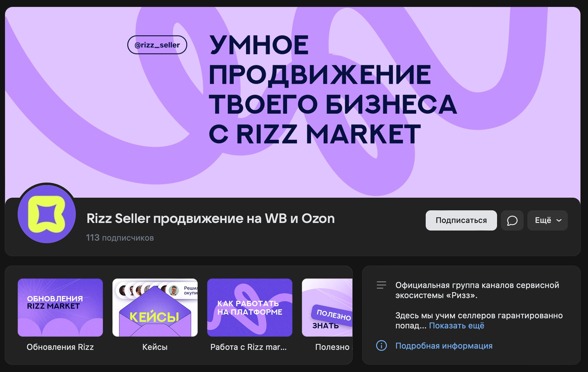This screenshot has width=588, height=372.
Task: Click Показать ещё to expand the description
Action: tap(456, 325)
